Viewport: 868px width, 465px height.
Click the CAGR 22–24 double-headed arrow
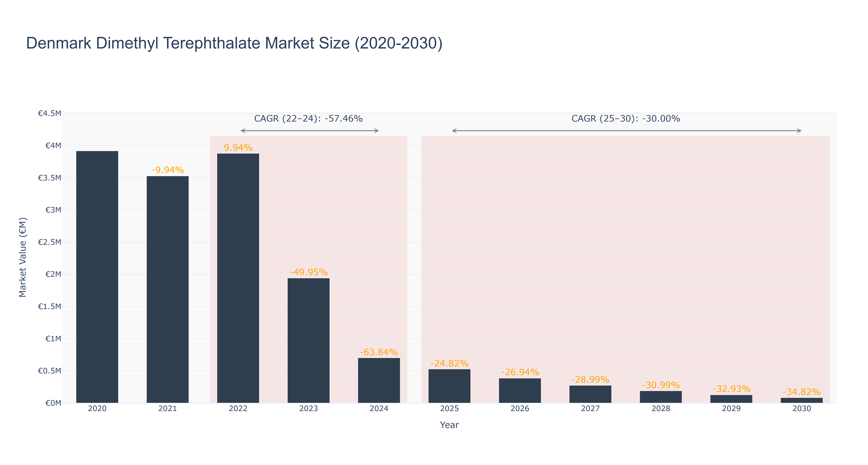tap(310, 131)
